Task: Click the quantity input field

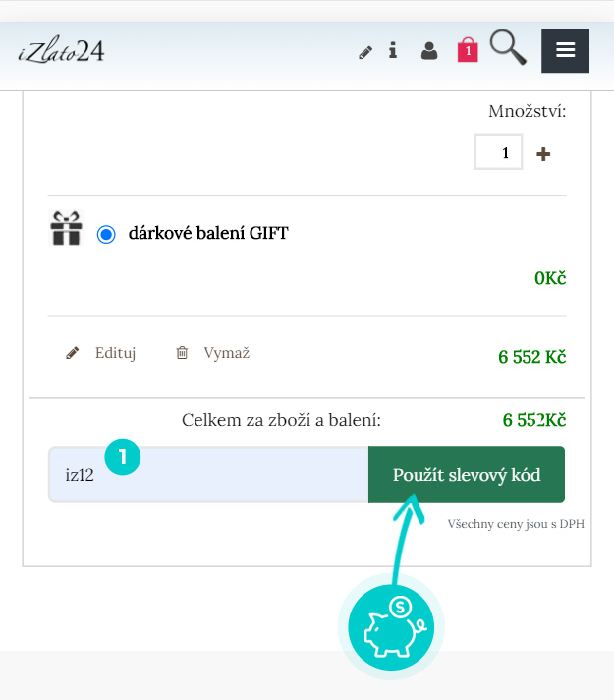Action: 498,151
